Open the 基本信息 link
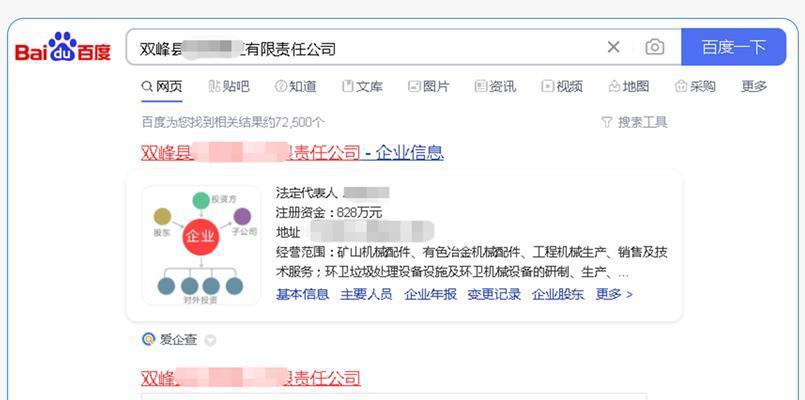The height and width of the screenshot is (400, 805). [302, 294]
